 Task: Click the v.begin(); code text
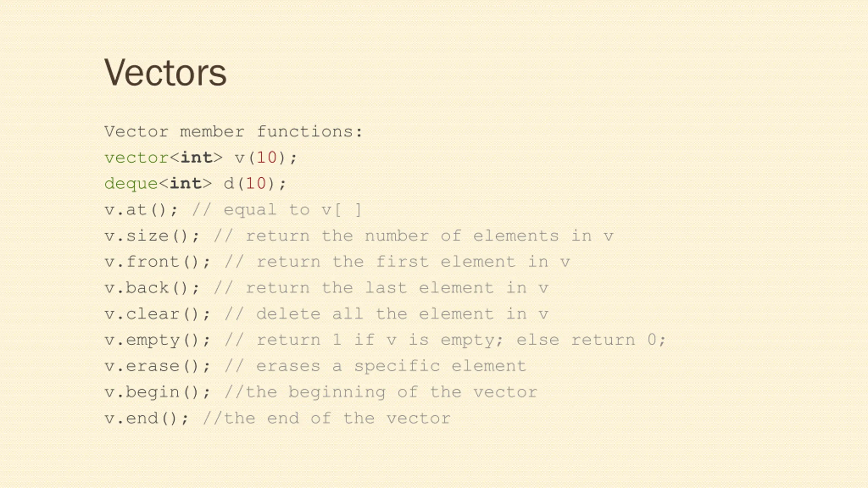[x=157, y=392]
